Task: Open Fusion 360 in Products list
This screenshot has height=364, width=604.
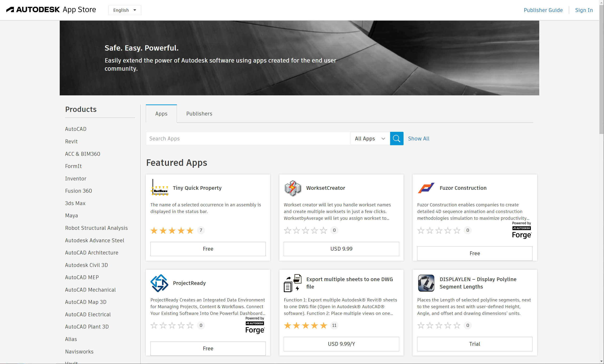Action: point(78,191)
